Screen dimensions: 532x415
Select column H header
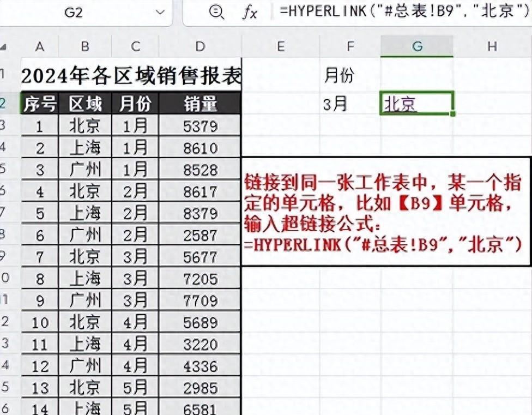coord(492,46)
